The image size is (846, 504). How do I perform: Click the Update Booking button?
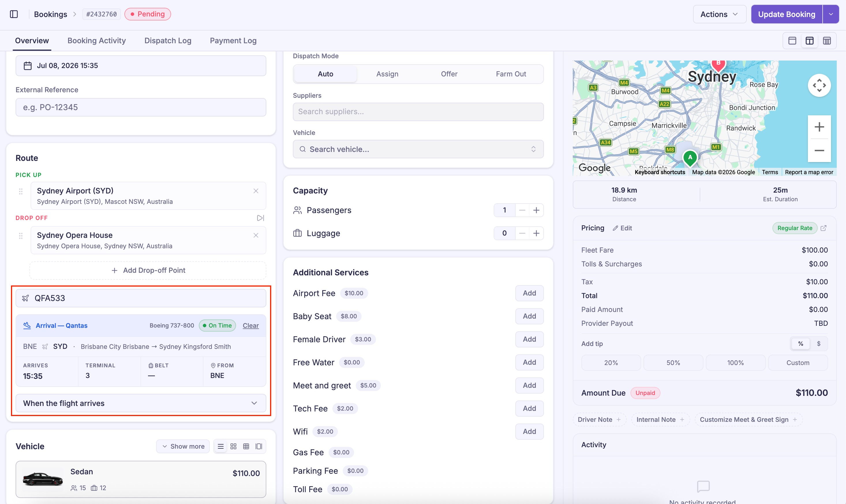click(787, 14)
